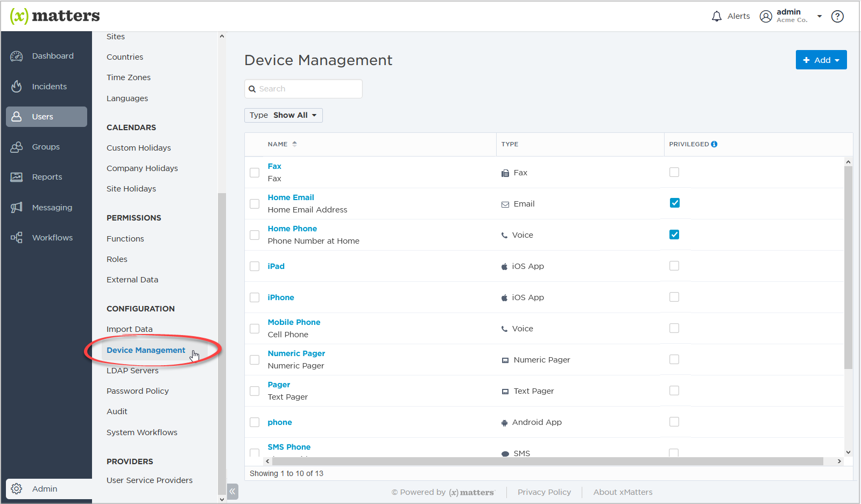Click the Groups people icon

[x=17, y=147]
